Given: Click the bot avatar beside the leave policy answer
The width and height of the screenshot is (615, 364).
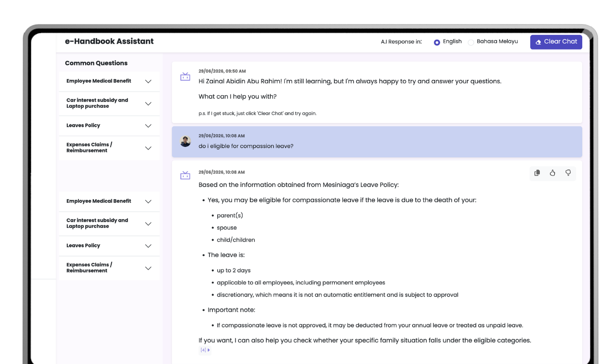Looking at the screenshot, I should (x=185, y=175).
